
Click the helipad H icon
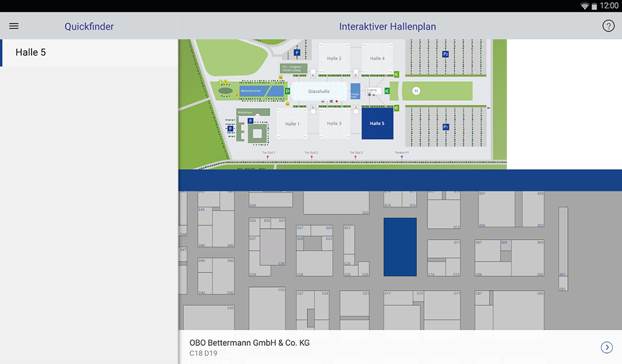click(x=416, y=91)
